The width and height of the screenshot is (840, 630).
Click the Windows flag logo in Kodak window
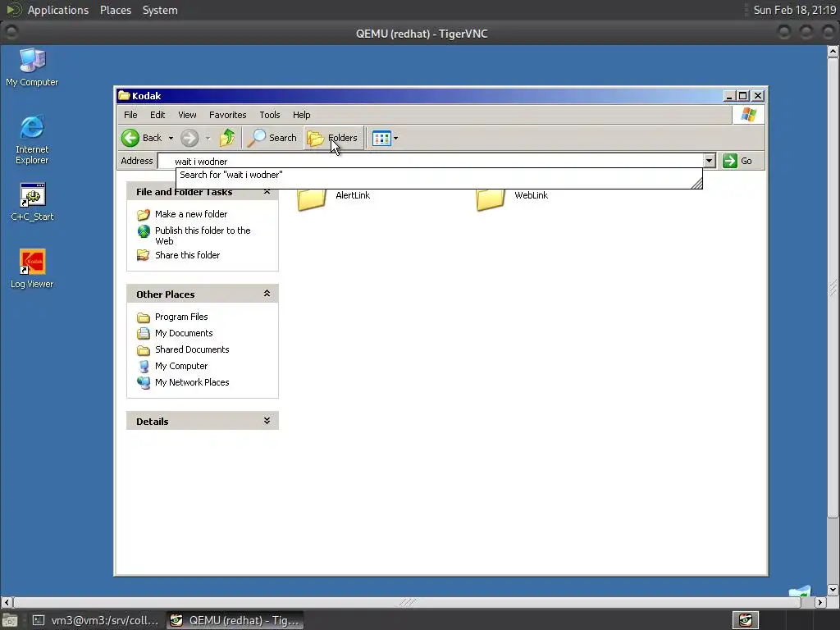coord(748,115)
